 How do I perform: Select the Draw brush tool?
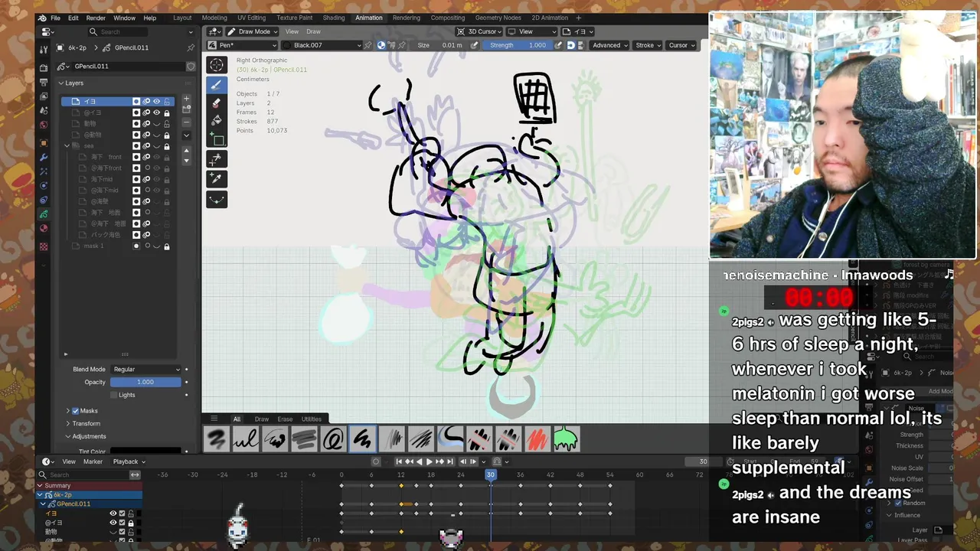point(217,85)
